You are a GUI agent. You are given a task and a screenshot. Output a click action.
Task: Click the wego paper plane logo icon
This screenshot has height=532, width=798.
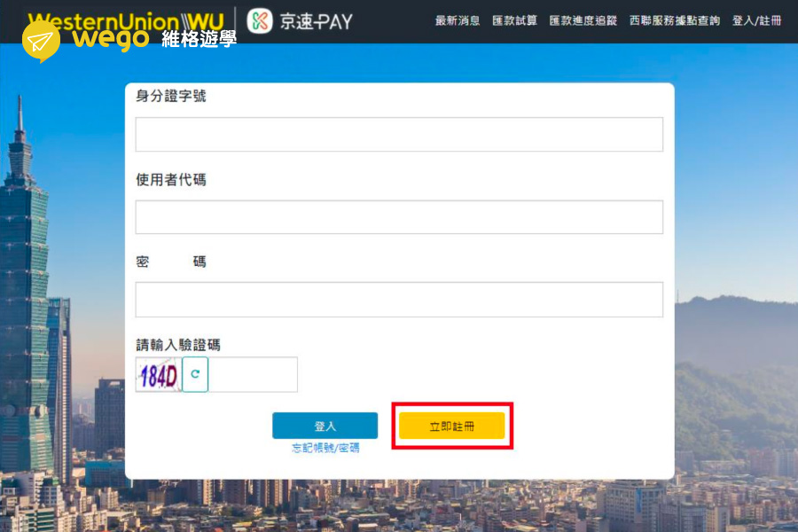[x=41, y=42]
